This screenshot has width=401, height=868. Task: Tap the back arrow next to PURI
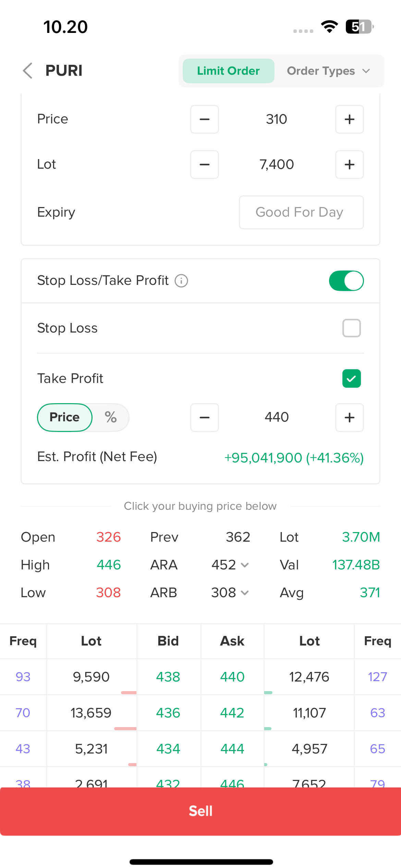[x=28, y=71]
